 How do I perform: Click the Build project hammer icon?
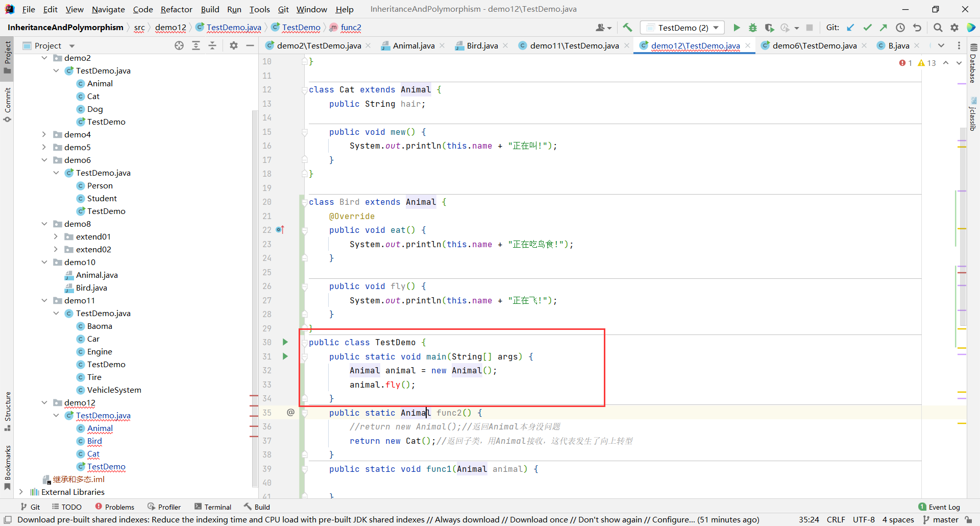627,28
